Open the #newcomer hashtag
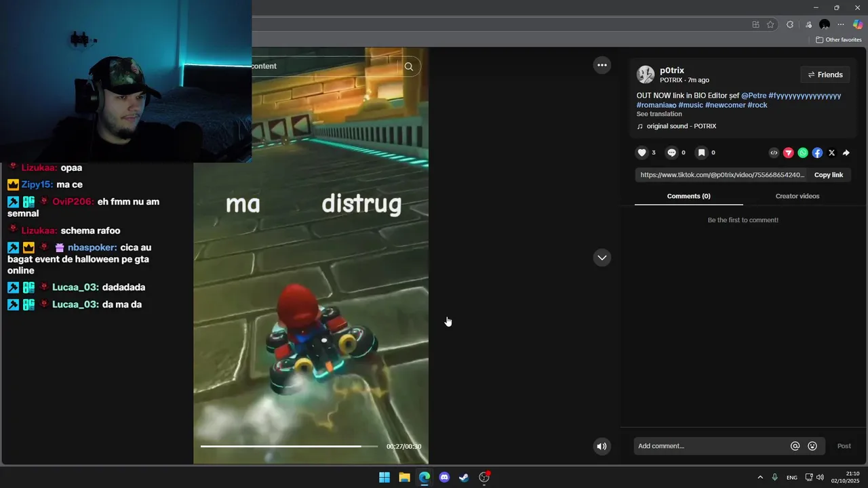The width and height of the screenshot is (868, 488). click(x=725, y=105)
